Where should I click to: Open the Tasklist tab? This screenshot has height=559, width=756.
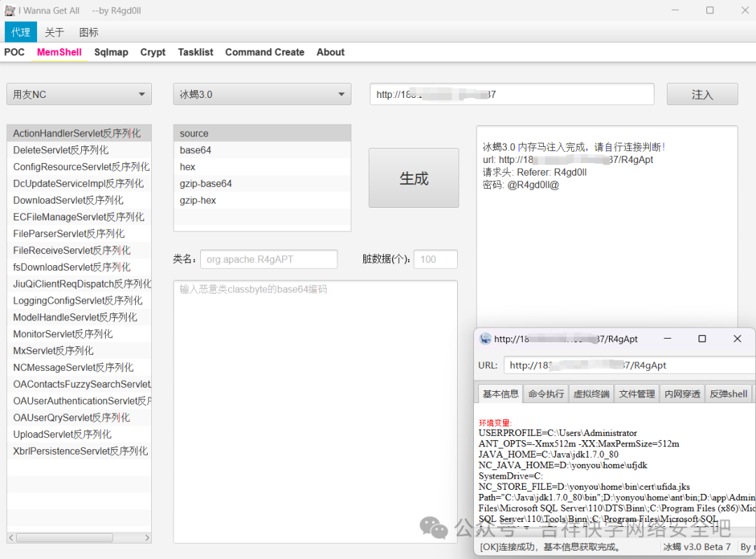pyautogui.click(x=195, y=52)
